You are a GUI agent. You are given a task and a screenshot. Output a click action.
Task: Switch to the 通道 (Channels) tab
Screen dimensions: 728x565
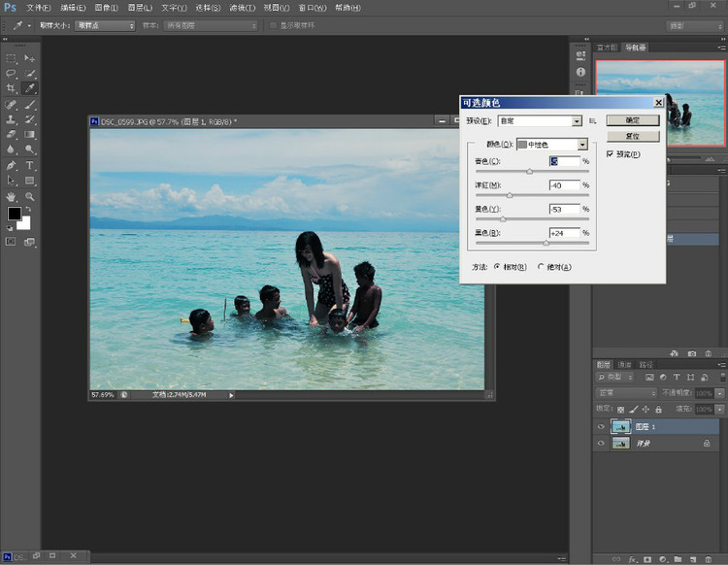(625, 364)
